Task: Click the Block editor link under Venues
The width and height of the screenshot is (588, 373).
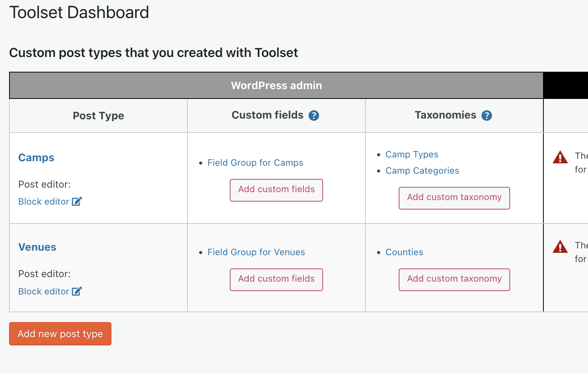Action: pos(44,291)
